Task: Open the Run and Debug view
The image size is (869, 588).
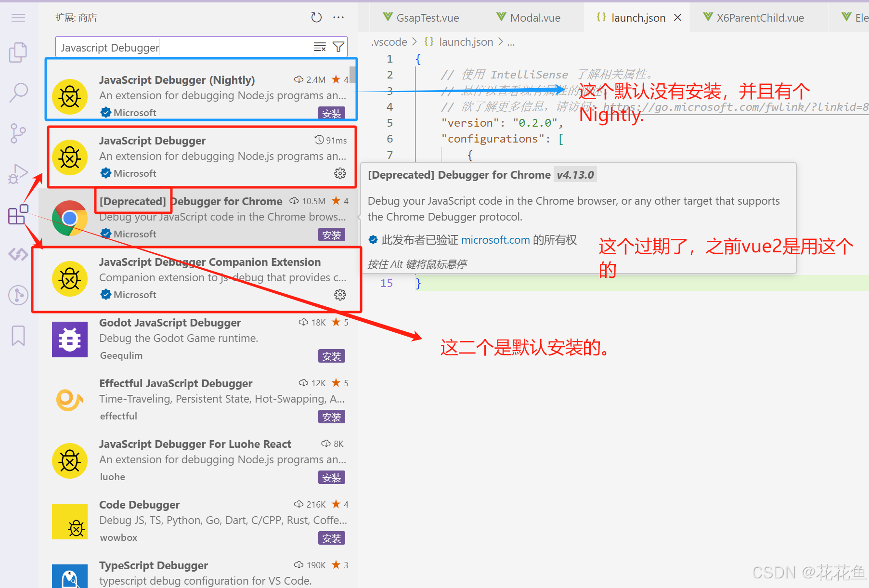Action: tap(18, 174)
